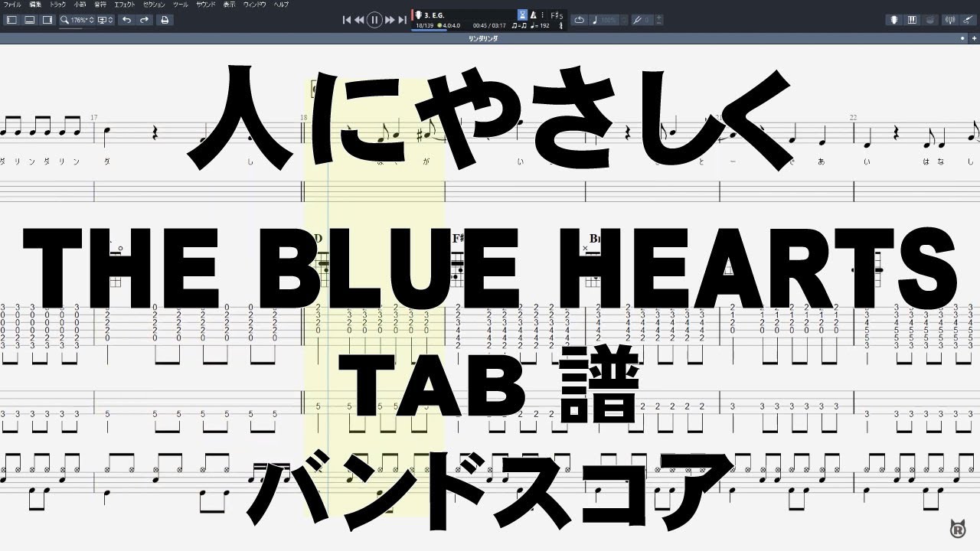Select the リンダリンダ document tab
Image resolution: width=980 pixels, height=551 pixels.
(x=483, y=37)
